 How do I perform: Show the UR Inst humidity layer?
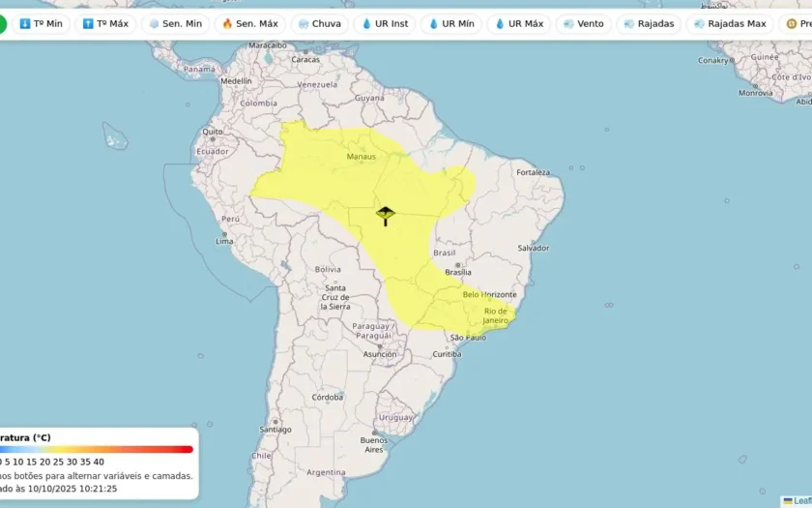(x=385, y=24)
